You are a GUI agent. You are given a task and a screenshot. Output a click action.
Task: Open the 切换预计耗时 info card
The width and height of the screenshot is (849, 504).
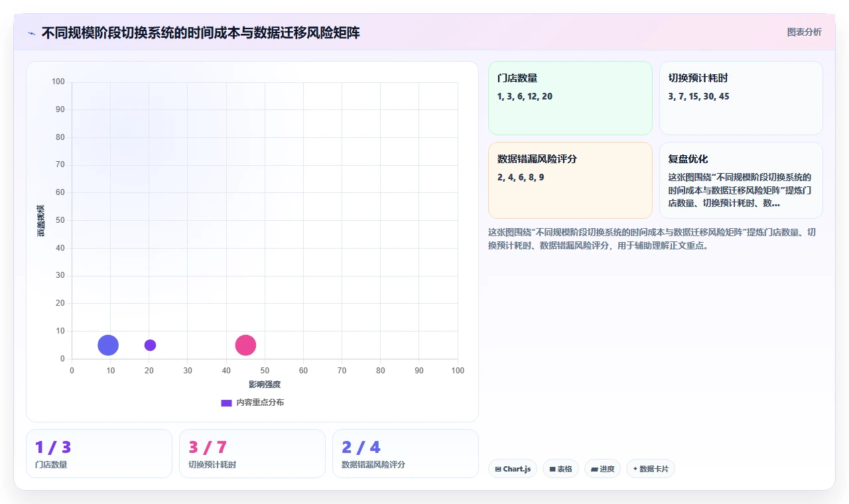(741, 98)
